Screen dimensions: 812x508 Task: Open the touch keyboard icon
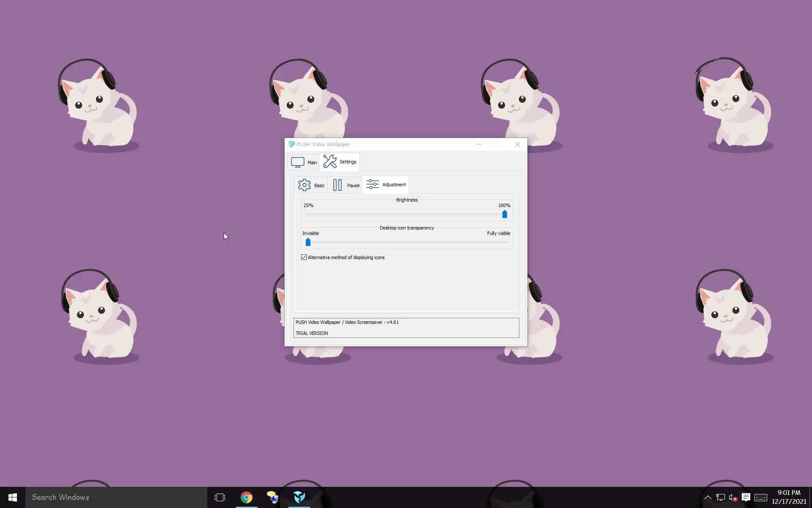(x=760, y=497)
